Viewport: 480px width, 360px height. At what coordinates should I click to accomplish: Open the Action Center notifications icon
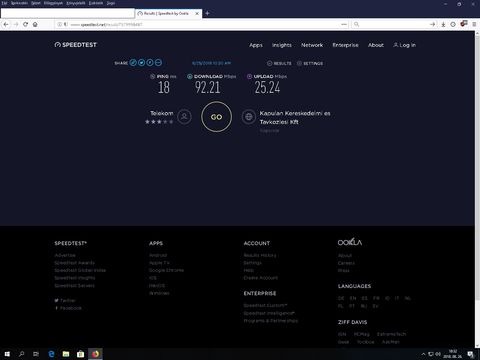click(470, 354)
